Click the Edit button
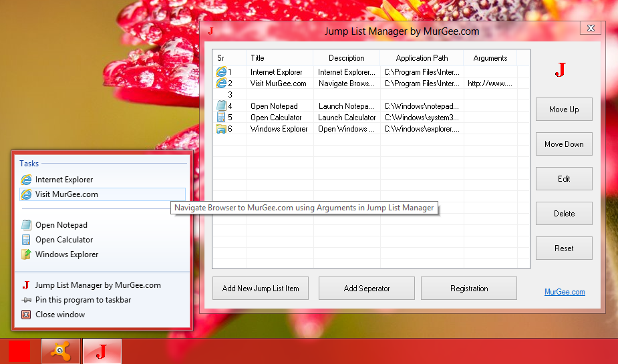618x364 pixels. (564, 178)
